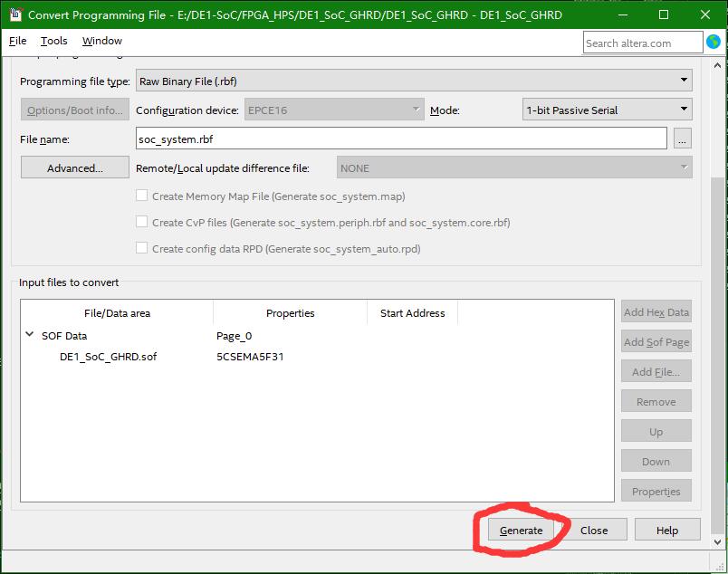Screen dimensions: 728x574
Task: Open the Remote/Local update difference file dropdown
Action: [x=514, y=167]
